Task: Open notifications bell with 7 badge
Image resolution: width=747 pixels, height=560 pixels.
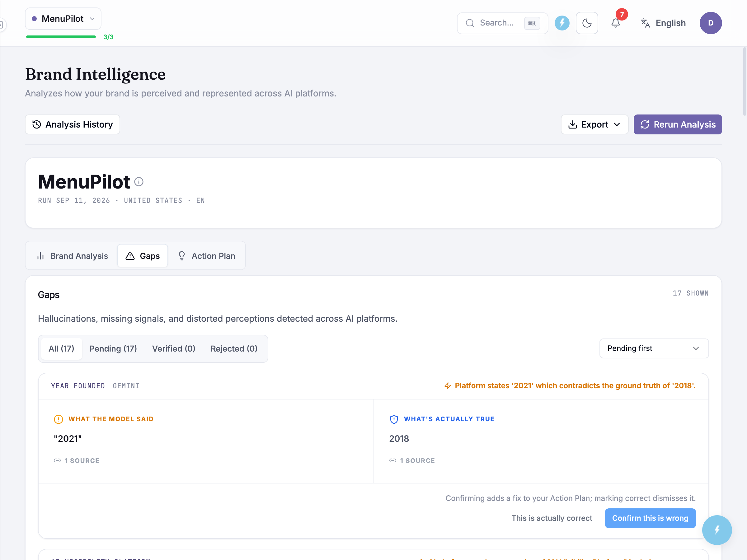Action: tap(616, 23)
